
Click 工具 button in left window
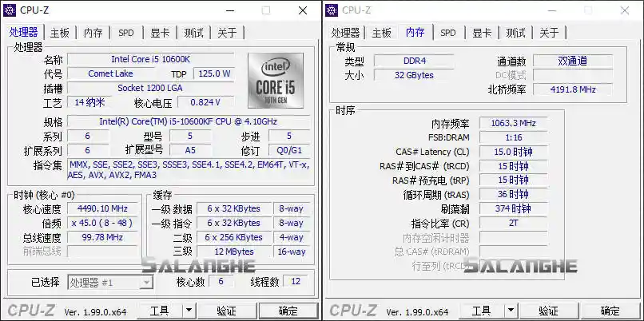[x=159, y=311]
